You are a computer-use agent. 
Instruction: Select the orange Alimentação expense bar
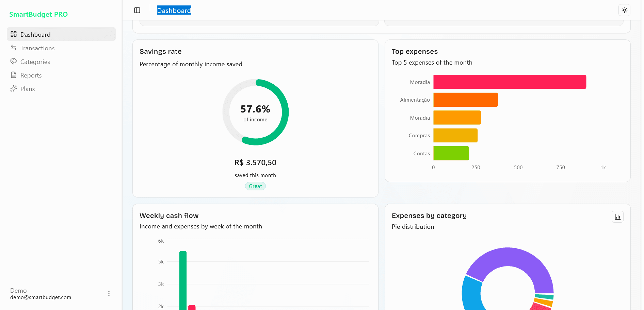(x=466, y=100)
